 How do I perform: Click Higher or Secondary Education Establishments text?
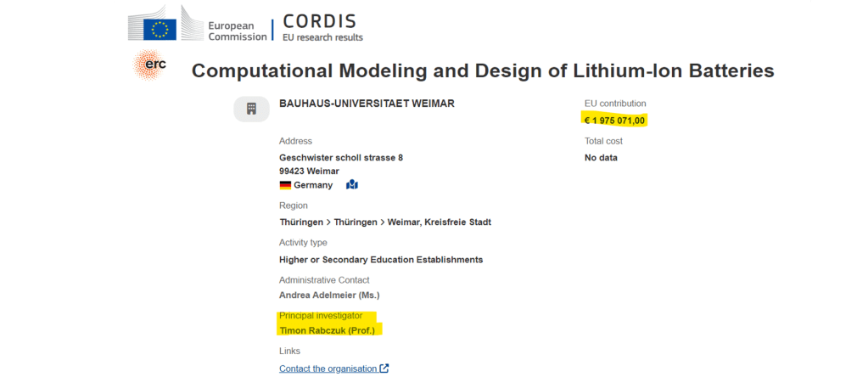coord(381,260)
